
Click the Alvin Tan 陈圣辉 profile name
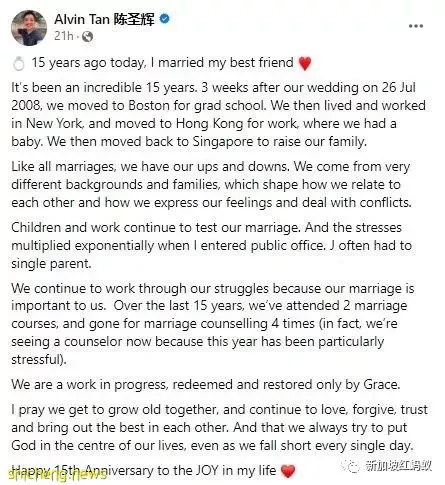click(104, 19)
